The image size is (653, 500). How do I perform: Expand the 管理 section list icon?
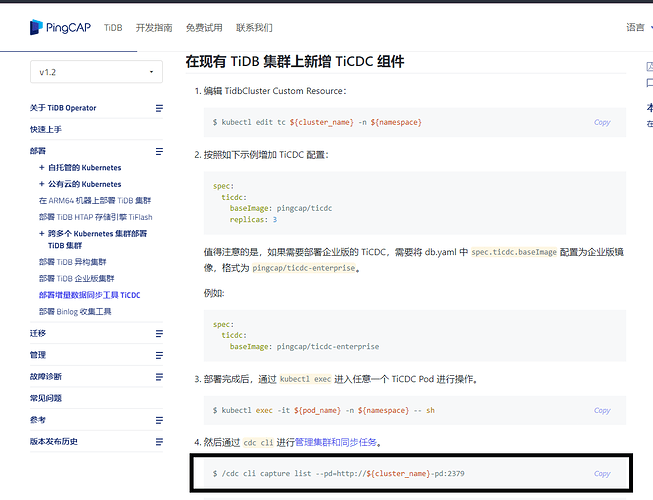point(159,355)
